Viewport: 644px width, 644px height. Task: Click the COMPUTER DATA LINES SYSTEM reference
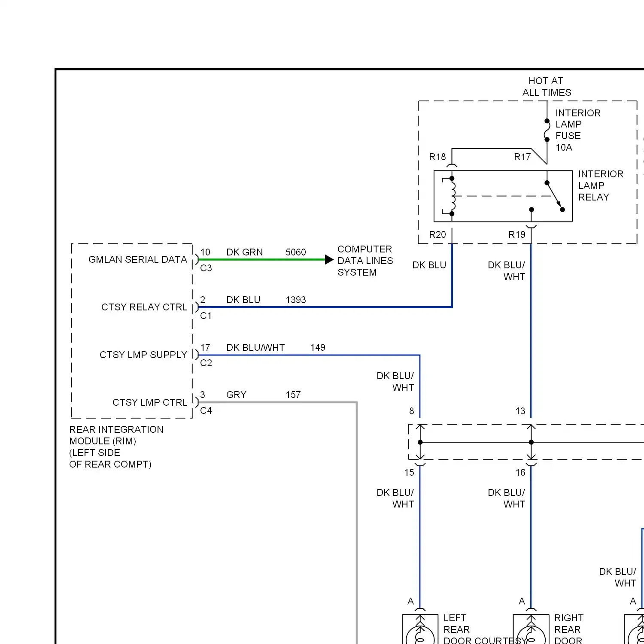point(365,261)
